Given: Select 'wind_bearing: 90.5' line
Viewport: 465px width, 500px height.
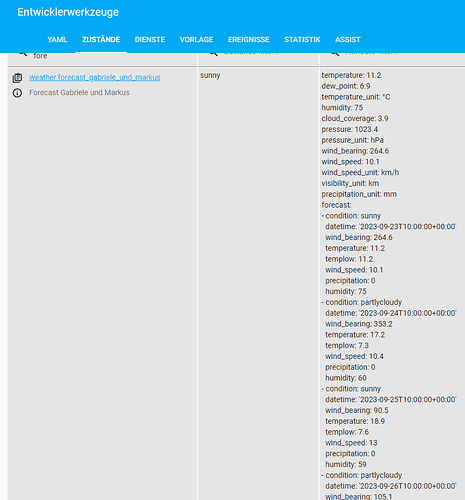Looking at the screenshot, I should click(x=357, y=410).
